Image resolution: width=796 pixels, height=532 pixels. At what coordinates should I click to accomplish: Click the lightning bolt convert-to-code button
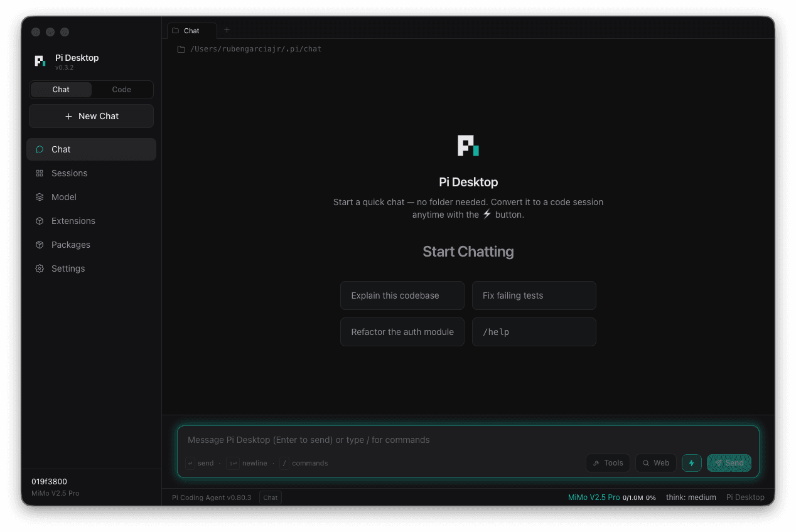pyautogui.click(x=692, y=463)
